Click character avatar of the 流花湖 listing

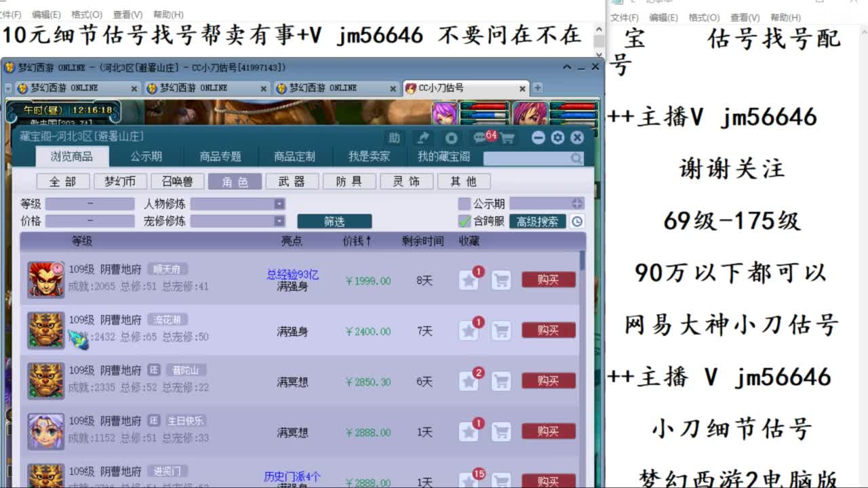(46, 331)
